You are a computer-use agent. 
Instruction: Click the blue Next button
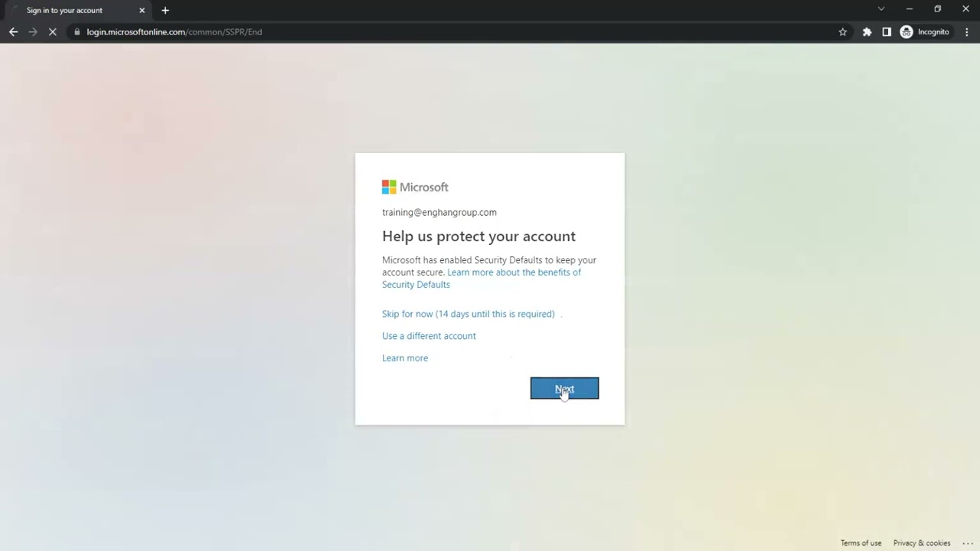(x=564, y=388)
